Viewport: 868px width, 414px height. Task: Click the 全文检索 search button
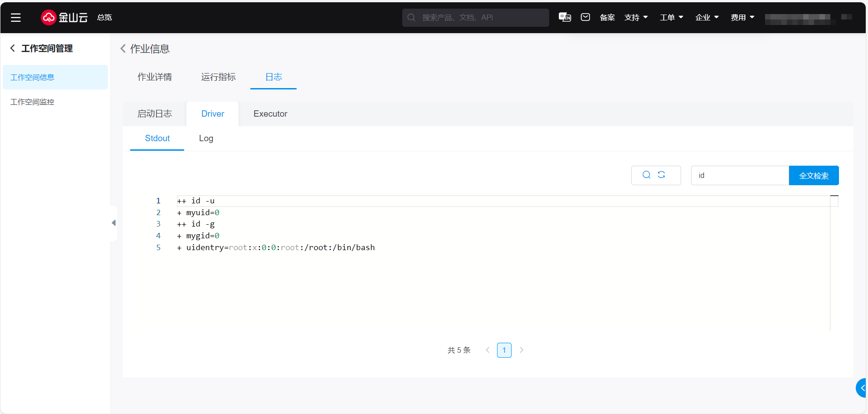(814, 176)
